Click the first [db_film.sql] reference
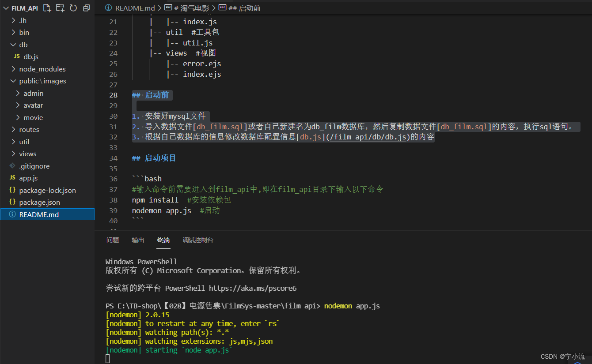The height and width of the screenshot is (364, 592). click(x=220, y=127)
